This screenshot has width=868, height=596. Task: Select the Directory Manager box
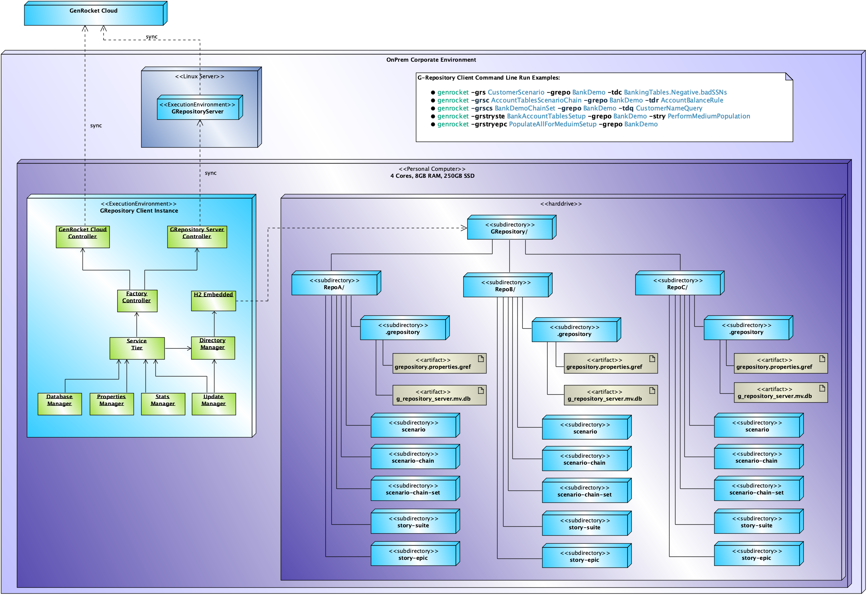tap(212, 348)
